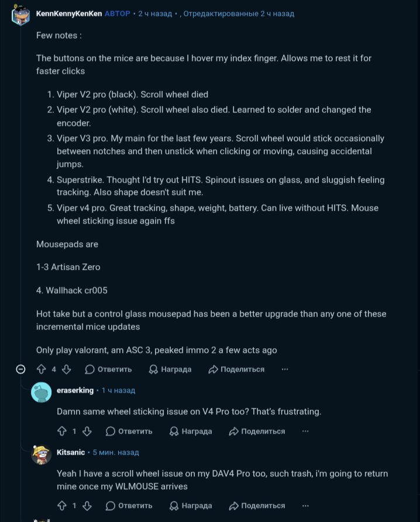Open more options on Kitsanic's comment
Screen dimensions: 420x522
point(305,506)
